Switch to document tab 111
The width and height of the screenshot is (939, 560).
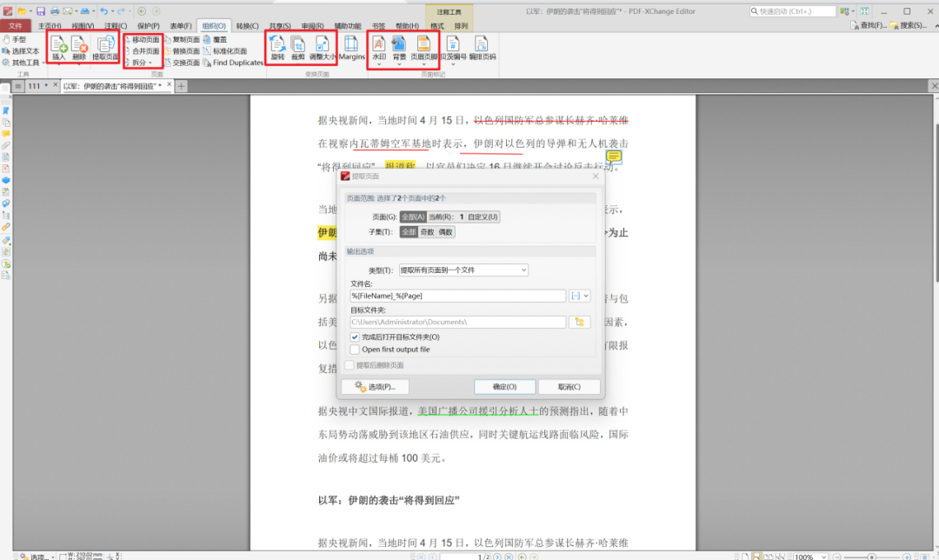coord(34,86)
